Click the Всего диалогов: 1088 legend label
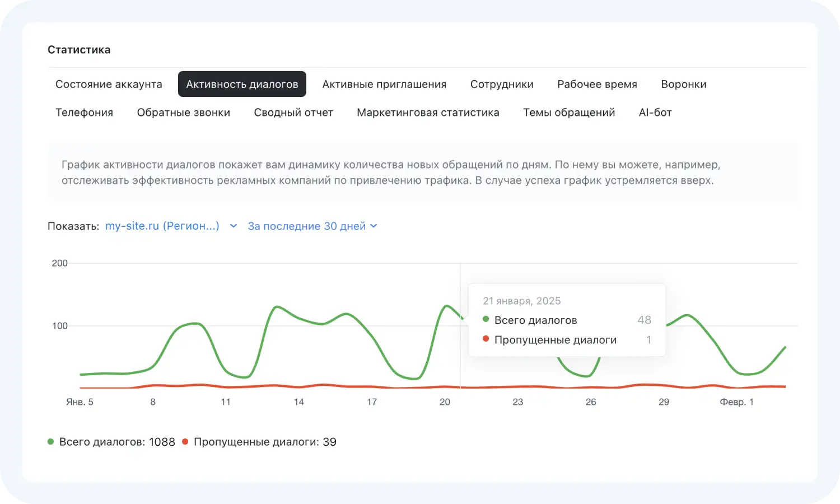 (x=117, y=442)
